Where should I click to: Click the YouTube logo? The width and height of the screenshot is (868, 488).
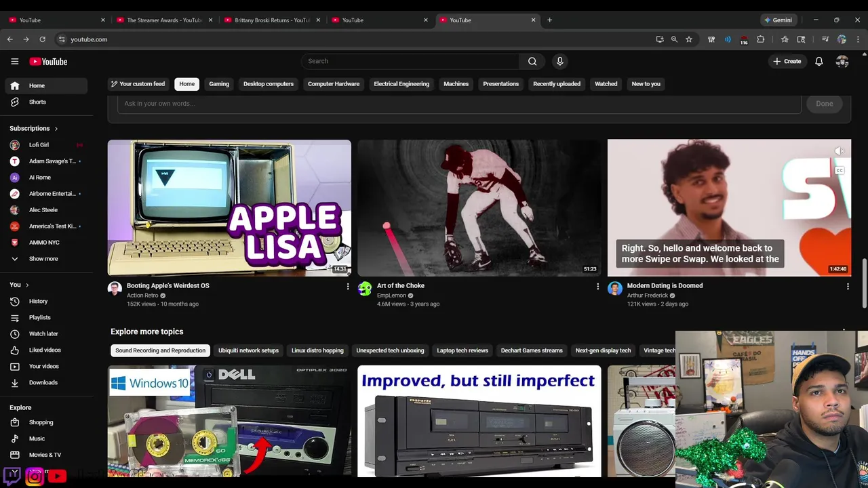point(48,62)
